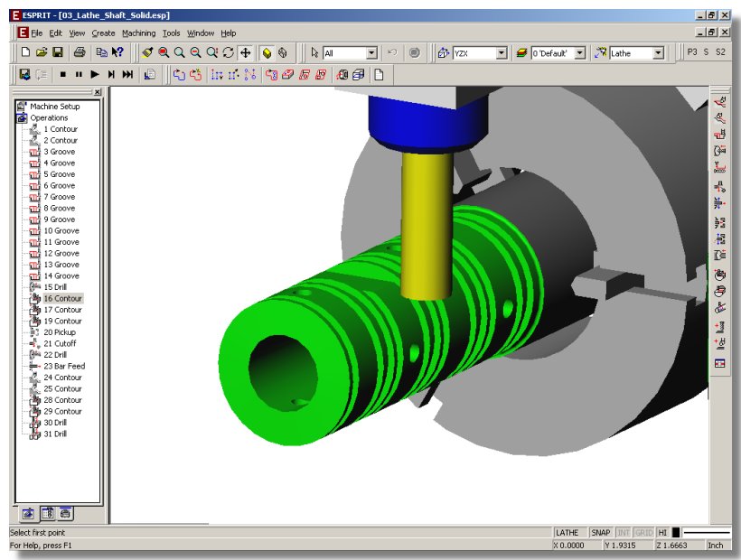Toggle LATHE mode in status bar
741x560 pixels.
click(x=567, y=533)
